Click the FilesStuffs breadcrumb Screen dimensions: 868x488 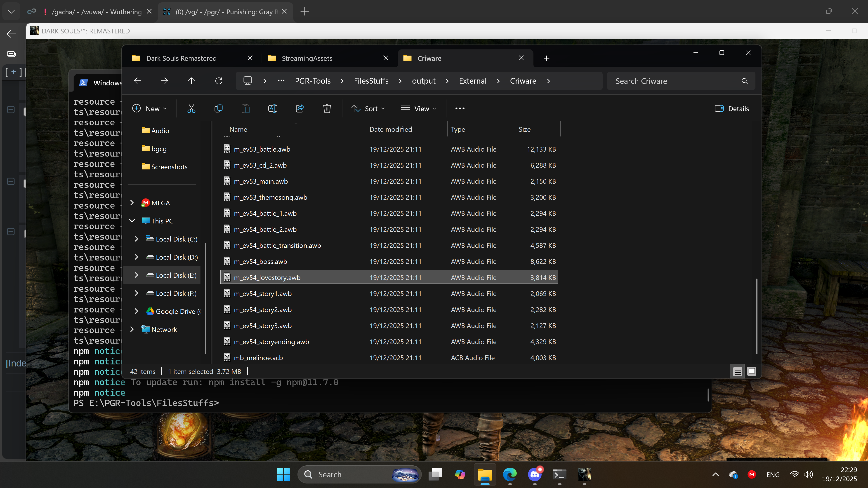tap(371, 81)
